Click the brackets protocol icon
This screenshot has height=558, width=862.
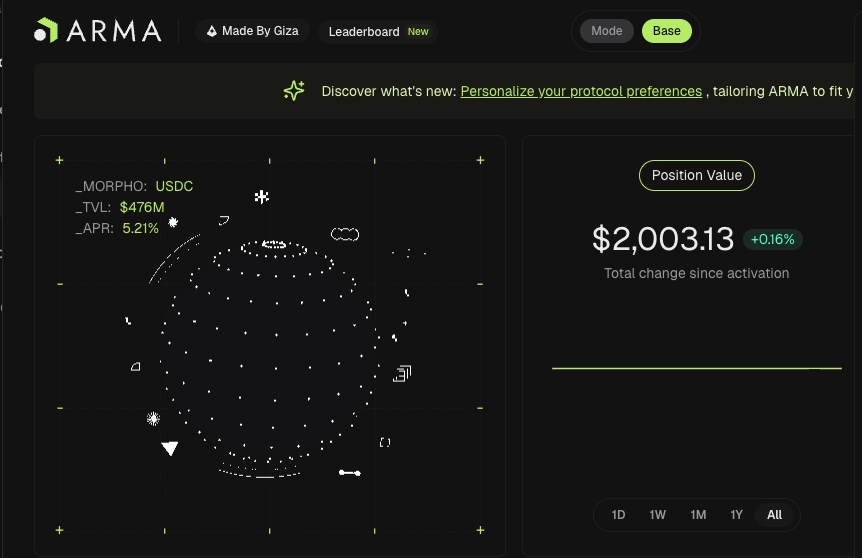[385, 443]
